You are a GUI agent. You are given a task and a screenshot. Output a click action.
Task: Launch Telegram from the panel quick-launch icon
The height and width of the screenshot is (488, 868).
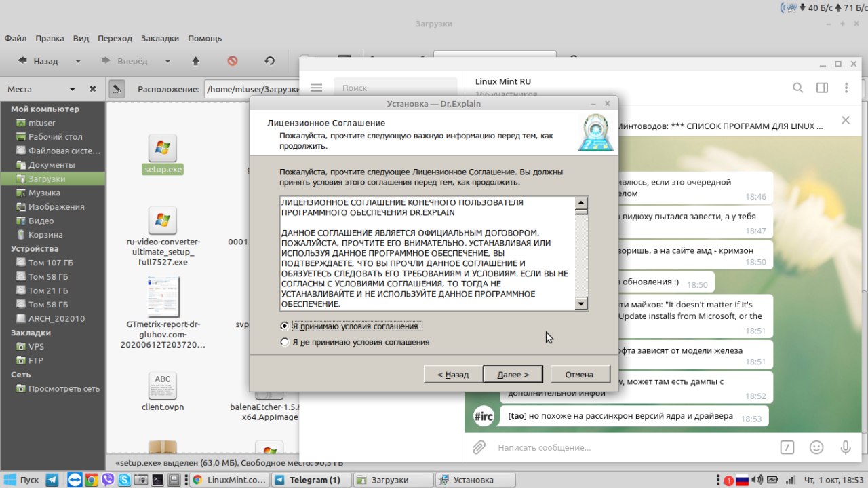[x=52, y=480]
